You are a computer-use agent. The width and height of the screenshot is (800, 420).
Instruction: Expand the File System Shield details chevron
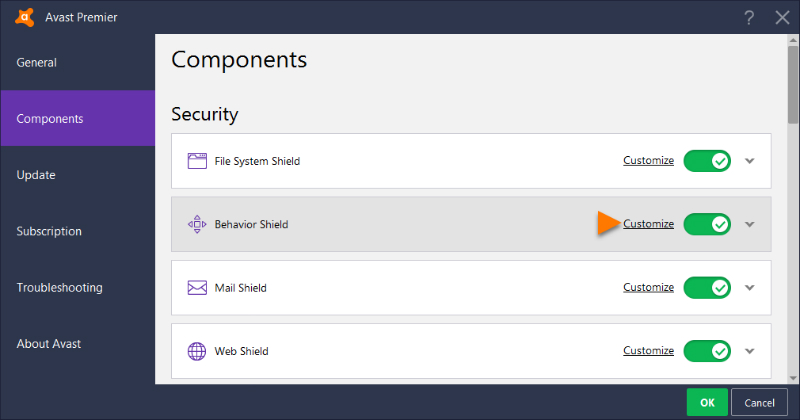[750, 161]
